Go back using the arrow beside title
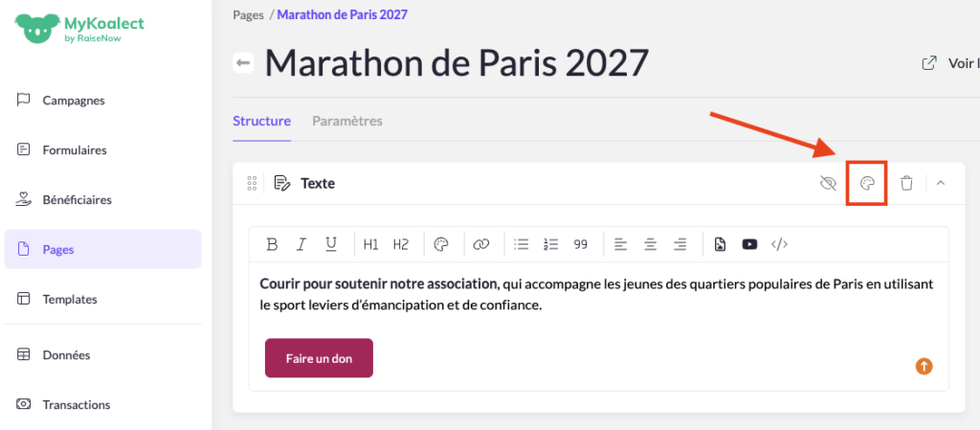Viewport: 980px width, 430px height. click(x=244, y=63)
